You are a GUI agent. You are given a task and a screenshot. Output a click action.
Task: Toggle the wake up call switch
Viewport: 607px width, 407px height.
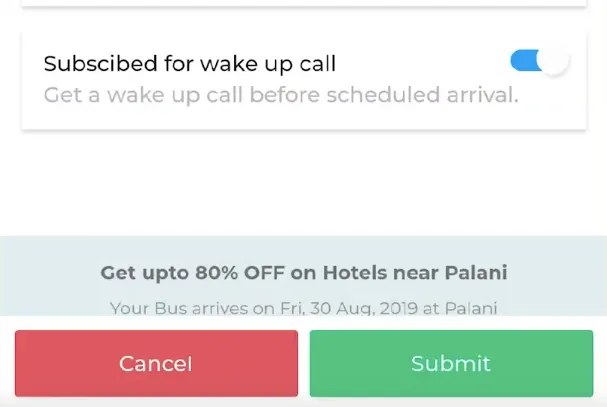[x=538, y=62]
